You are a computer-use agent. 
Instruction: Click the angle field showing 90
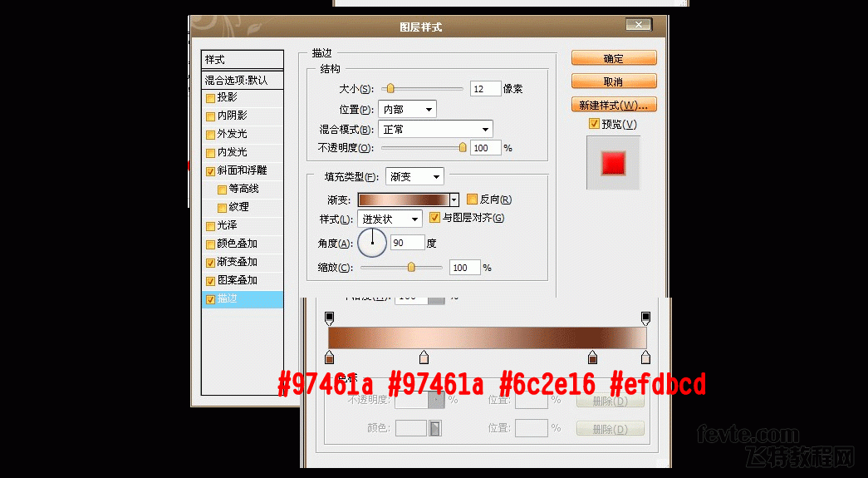(408, 243)
